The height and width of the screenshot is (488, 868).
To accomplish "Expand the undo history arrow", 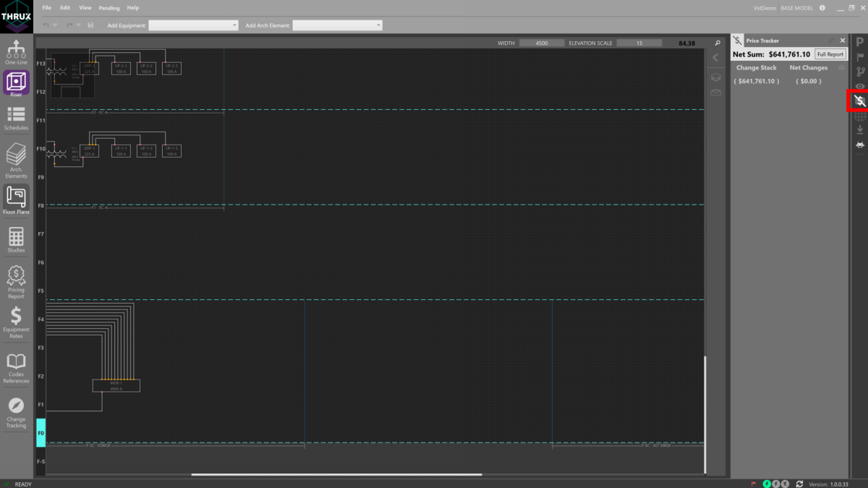I will coord(54,24).
